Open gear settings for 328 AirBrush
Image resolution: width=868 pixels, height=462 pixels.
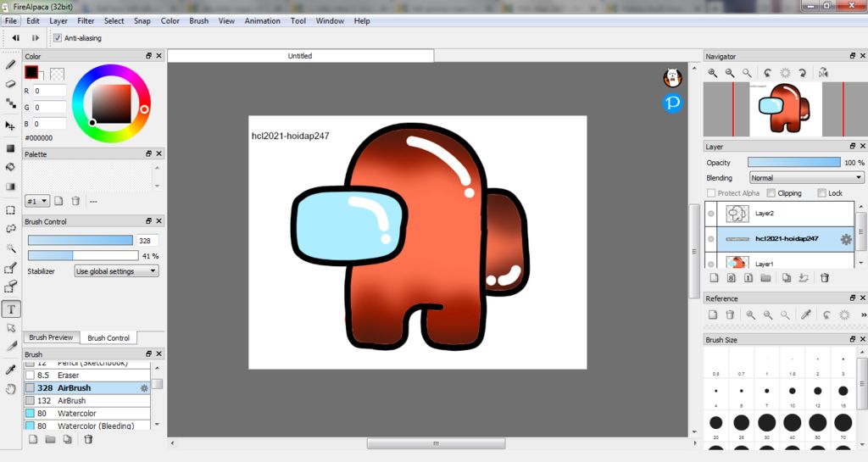(x=144, y=388)
